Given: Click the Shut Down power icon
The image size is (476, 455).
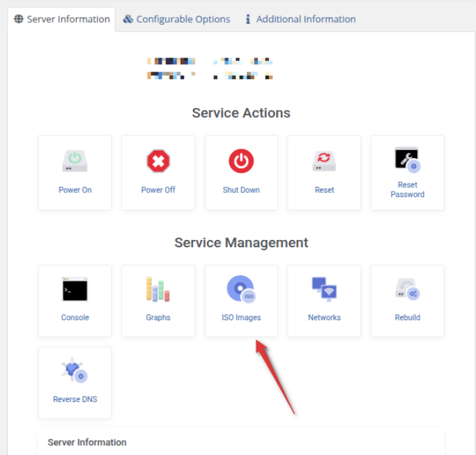Looking at the screenshot, I should click(x=241, y=161).
